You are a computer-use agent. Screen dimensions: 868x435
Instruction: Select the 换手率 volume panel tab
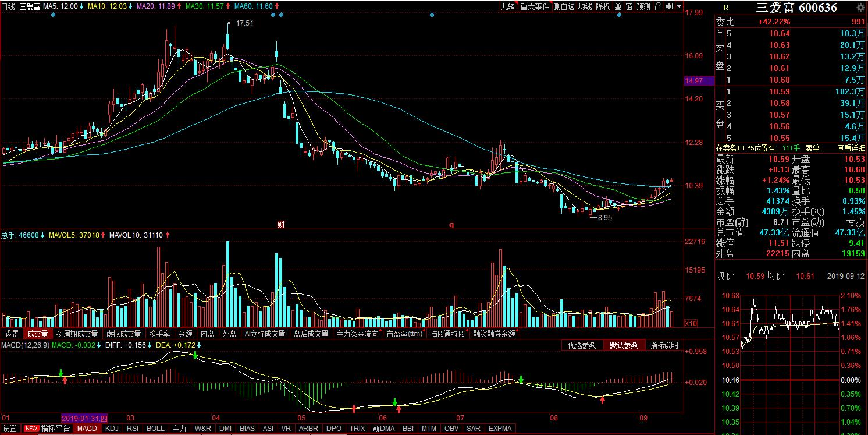[159, 334]
